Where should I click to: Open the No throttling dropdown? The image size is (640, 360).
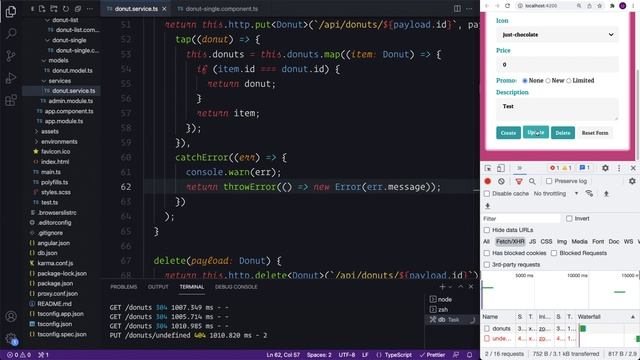[556, 193]
